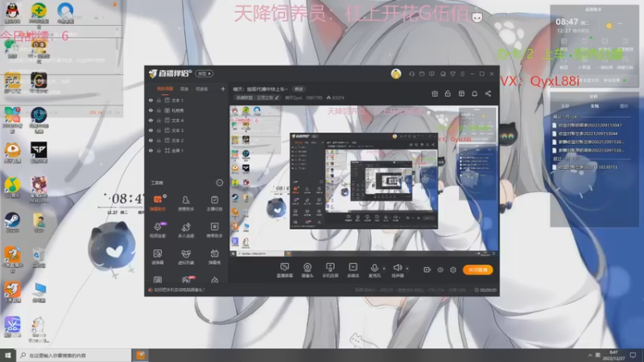Open the 榜单助手 tool
This screenshot has height=362, width=644.
[x=214, y=230]
